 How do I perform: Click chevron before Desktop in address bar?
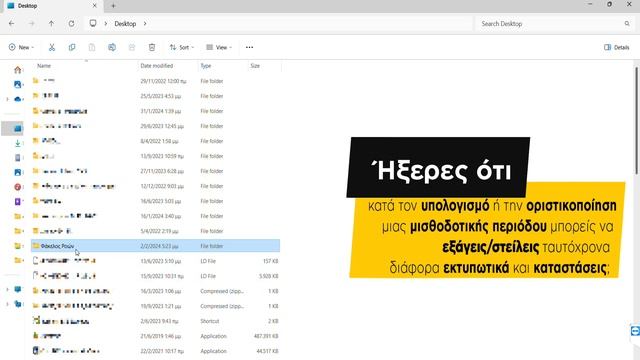pos(106,24)
